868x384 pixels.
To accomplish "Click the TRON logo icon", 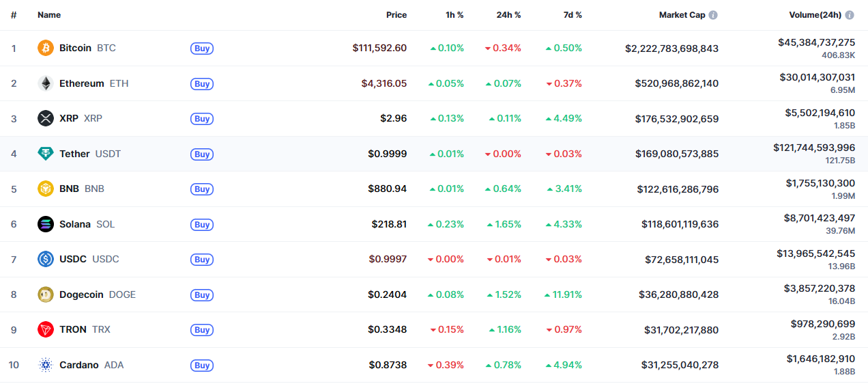I will (x=46, y=329).
